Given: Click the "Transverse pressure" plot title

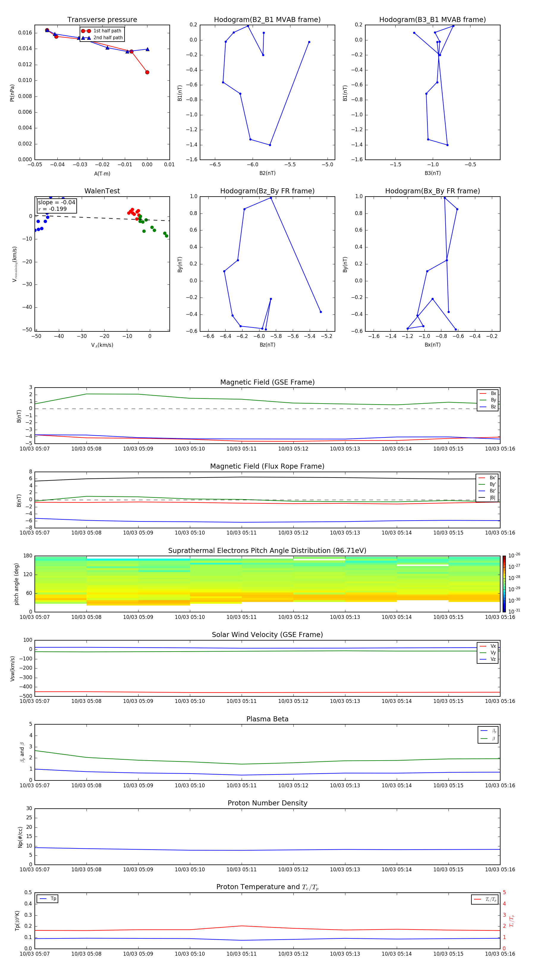Looking at the screenshot, I should (x=102, y=20).
